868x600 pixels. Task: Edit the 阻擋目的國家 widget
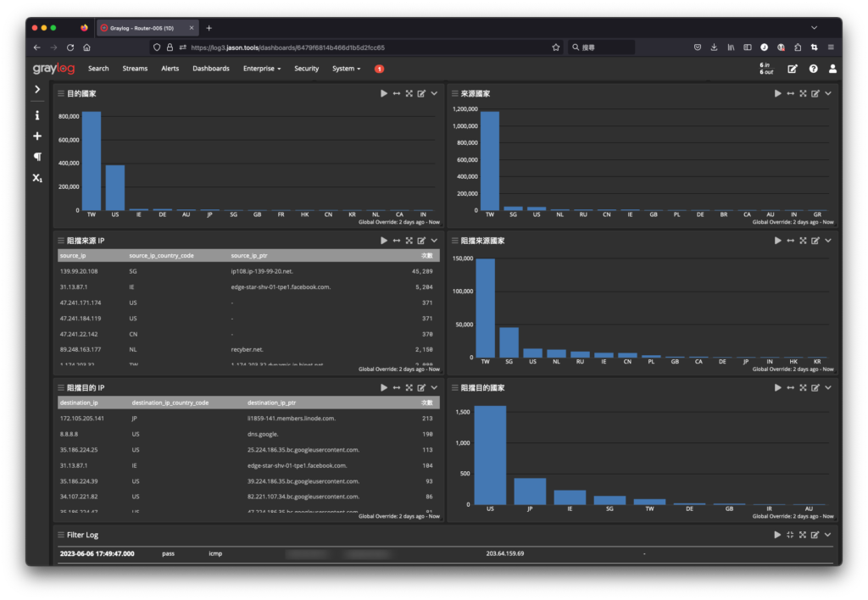815,388
